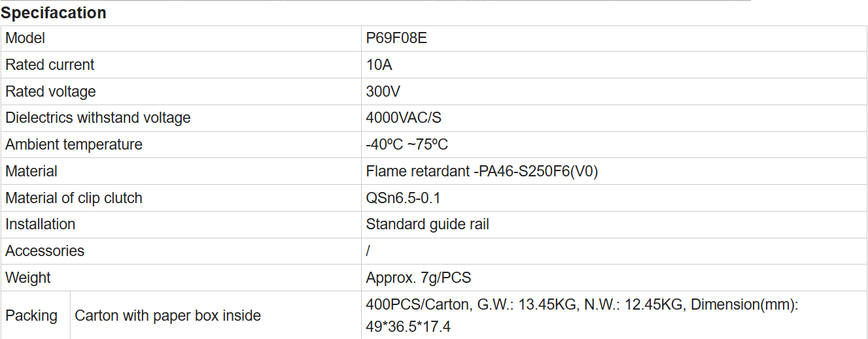The image size is (868, 339).
Task: Select the QSn6.5-0.1 value
Action: (x=403, y=199)
